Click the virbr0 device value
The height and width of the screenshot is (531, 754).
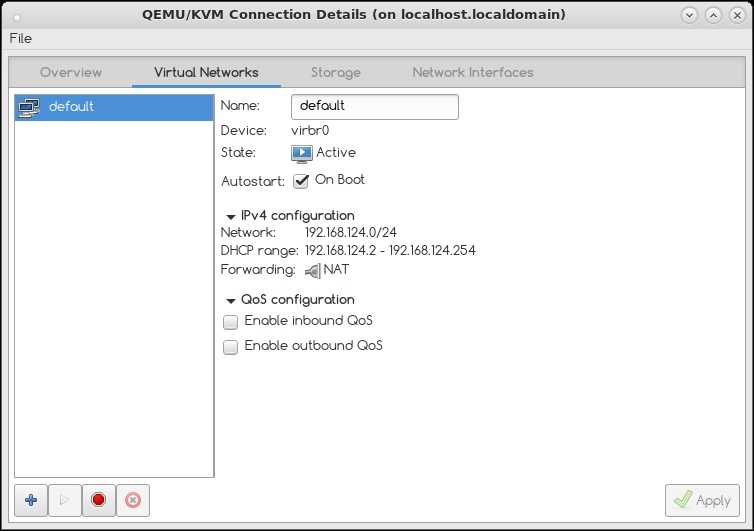pyautogui.click(x=310, y=130)
